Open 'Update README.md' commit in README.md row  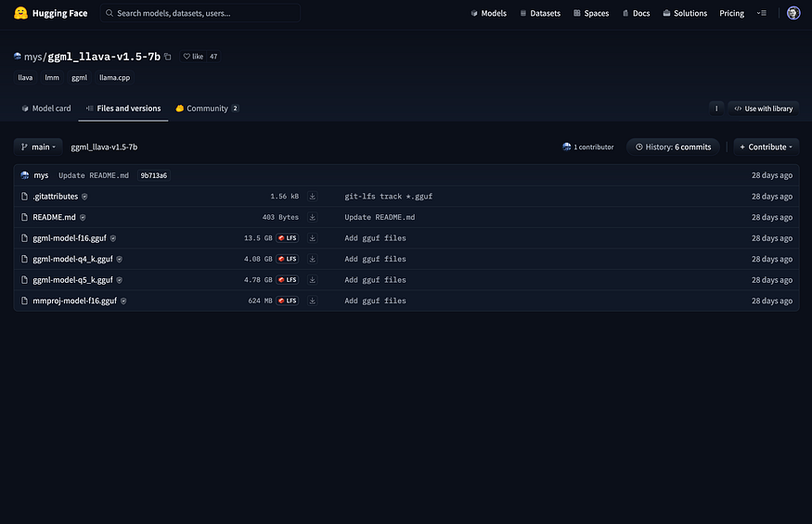pyautogui.click(x=380, y=217)
